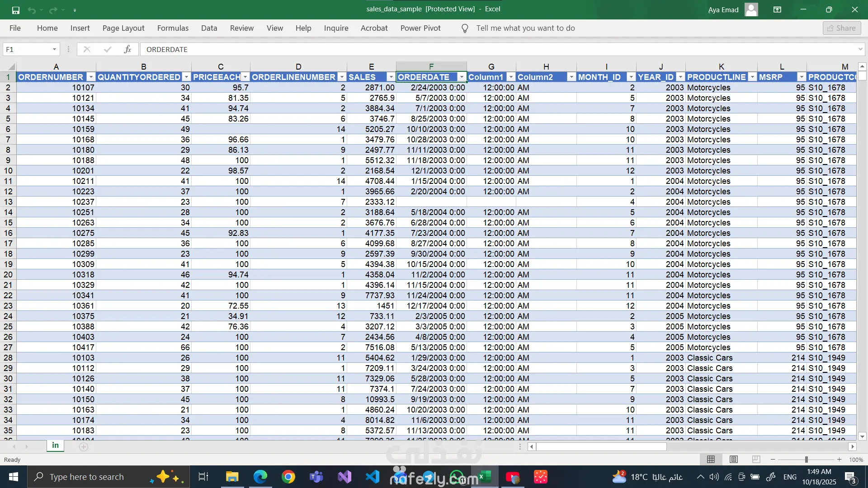Open the ORDERDATE filter dropdown
Viewport: 868px width, 488px height.
[x=461, y=77]
